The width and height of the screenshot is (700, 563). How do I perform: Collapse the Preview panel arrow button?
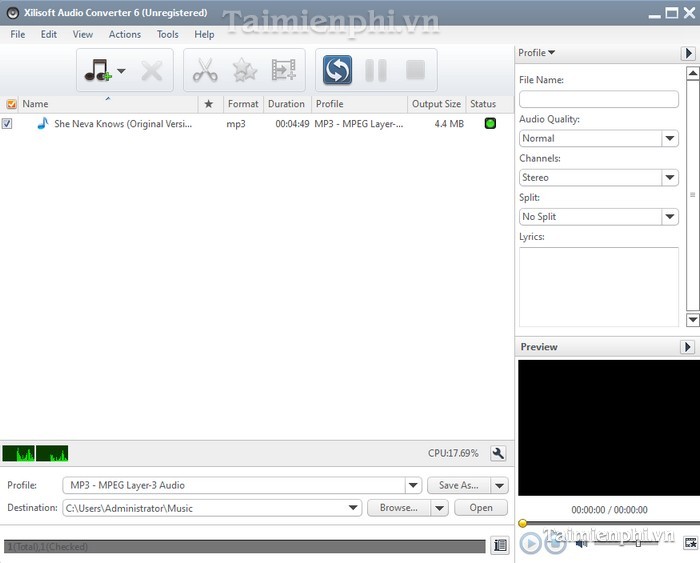pos(688,347)
